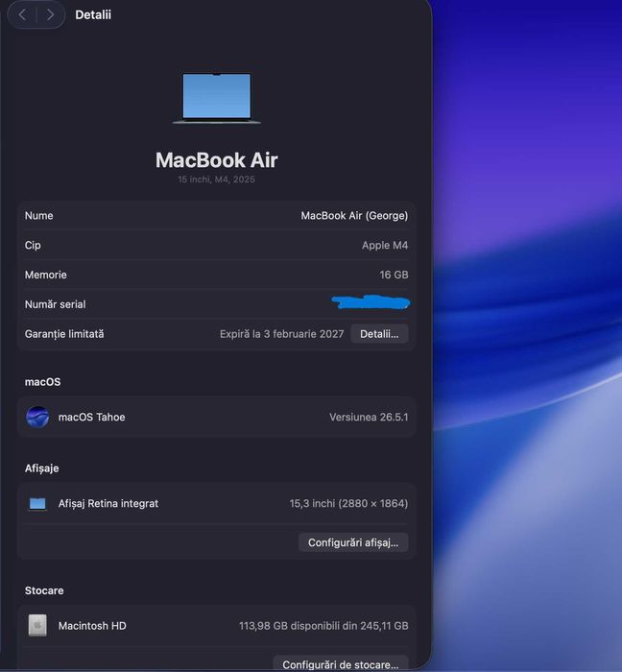Click the built-in Retina display icon
Image resolution: width=622 pixels, height=672 pixels.
click(37, 504)
